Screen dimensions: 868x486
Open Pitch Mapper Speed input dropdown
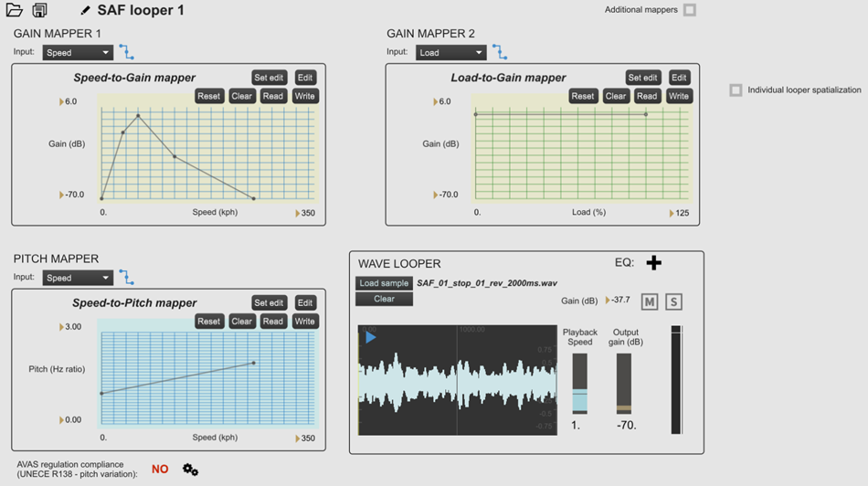78,278
